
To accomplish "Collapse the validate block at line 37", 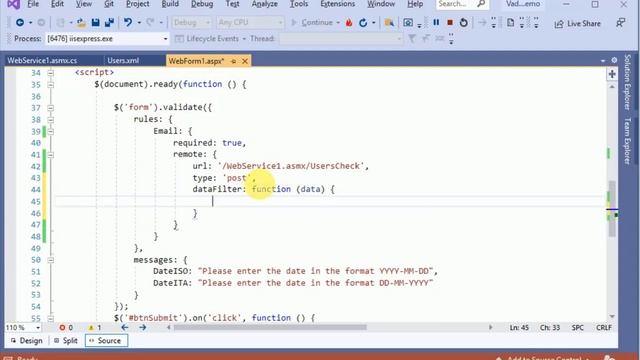I will pos(51,108).
